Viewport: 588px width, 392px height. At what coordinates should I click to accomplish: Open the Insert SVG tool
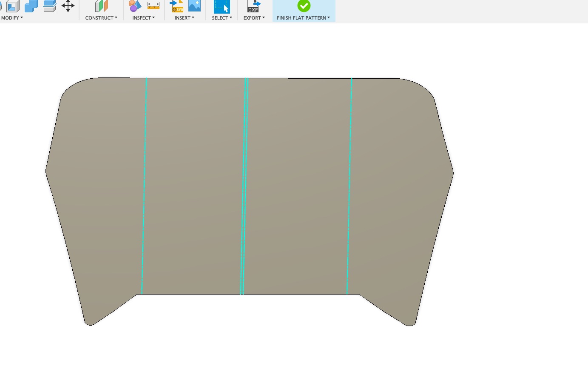coord(176,6)
